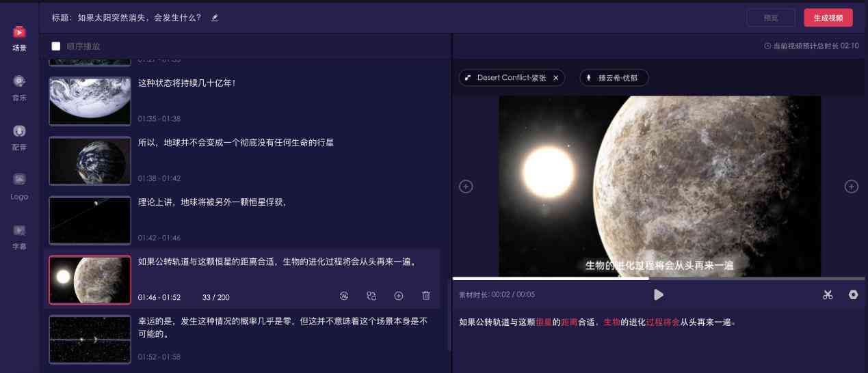The image size is (868, 373).
Task: Click the preview video progress bar
Action: (659, 278)
